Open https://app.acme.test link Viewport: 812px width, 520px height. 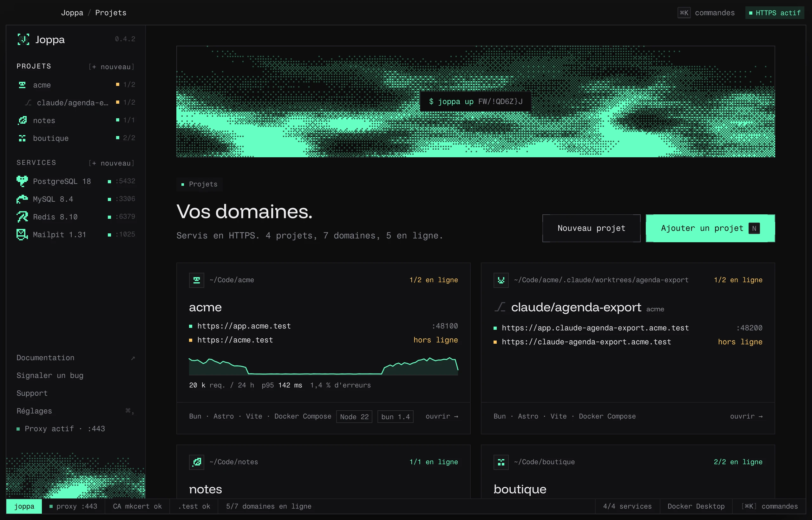tap(244, 326)
